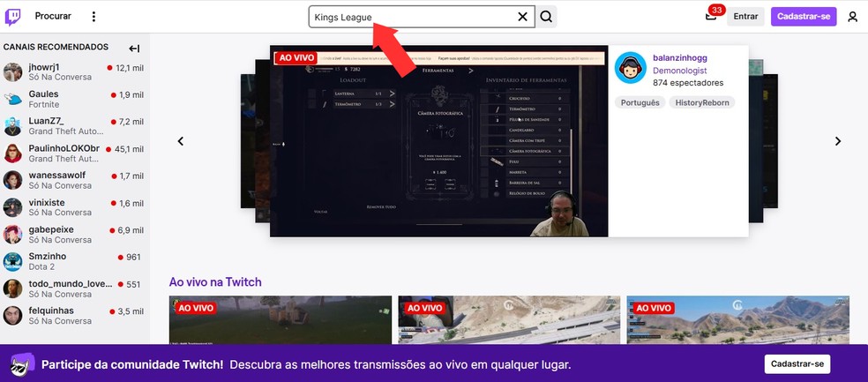The image size is (868, 382).
Task: Open the three-dot more options menu
Action: pyautogui.click(x=94, y=17)
